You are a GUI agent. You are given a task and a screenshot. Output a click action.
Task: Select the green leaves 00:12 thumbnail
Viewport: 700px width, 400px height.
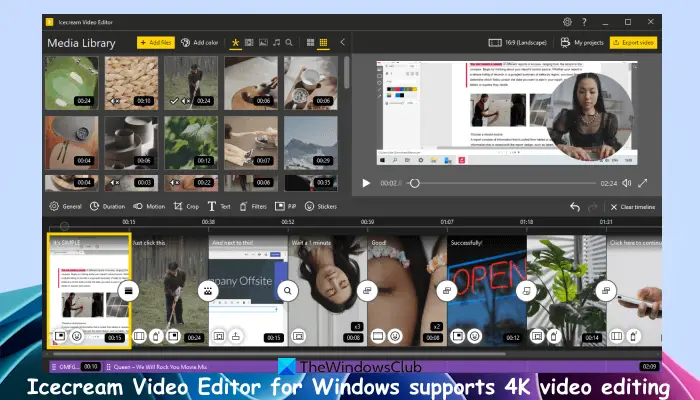pos(191,143)
